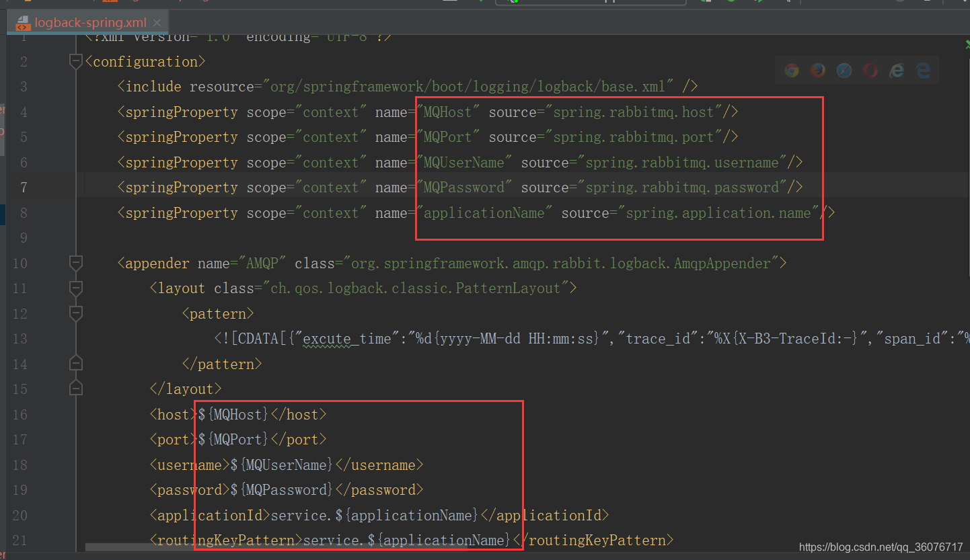This screenshot has width=970, height=560.
Task: Close the logback-spring.xml tab
Action: [x=156, y=22]
